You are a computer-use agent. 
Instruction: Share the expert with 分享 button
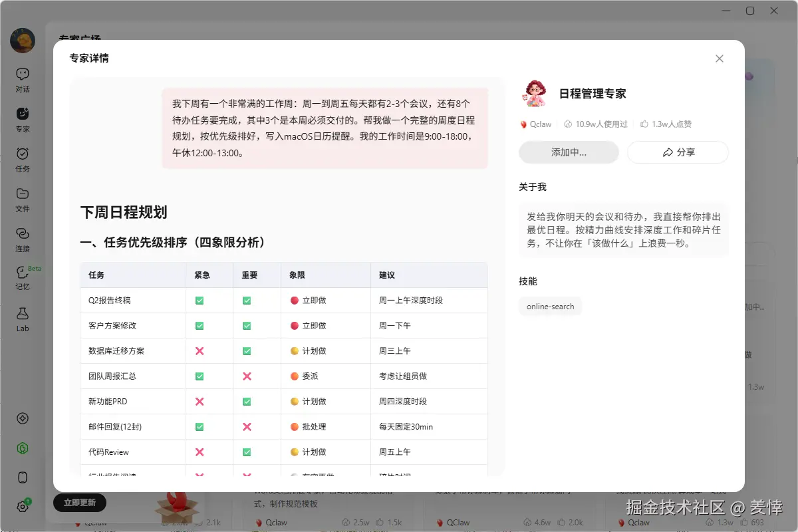click(x=678, y=152)
